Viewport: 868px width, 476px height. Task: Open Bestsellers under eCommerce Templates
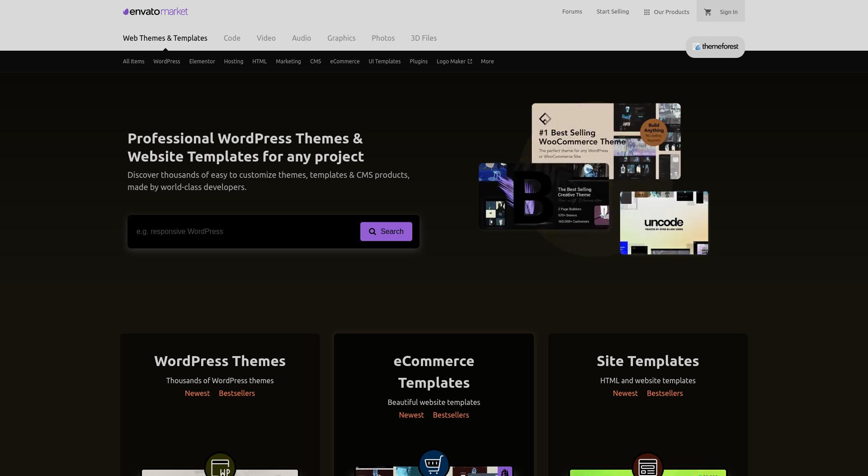pos(451,415)
